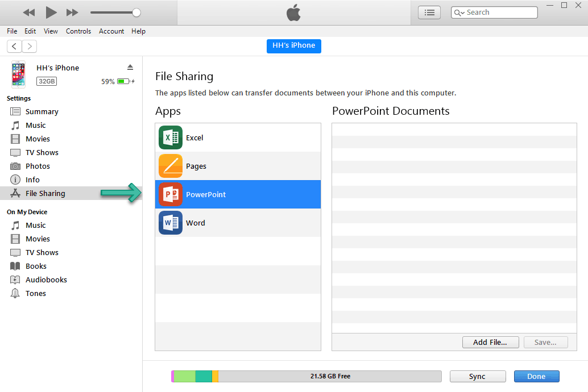Open the File menu
The image size is (588, 392).
[x=12, y=31]
